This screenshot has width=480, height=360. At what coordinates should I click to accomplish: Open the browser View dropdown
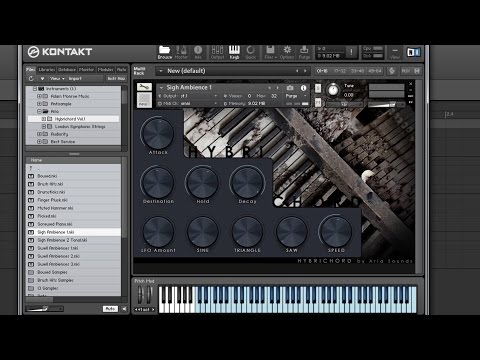[x=57, y=78]
